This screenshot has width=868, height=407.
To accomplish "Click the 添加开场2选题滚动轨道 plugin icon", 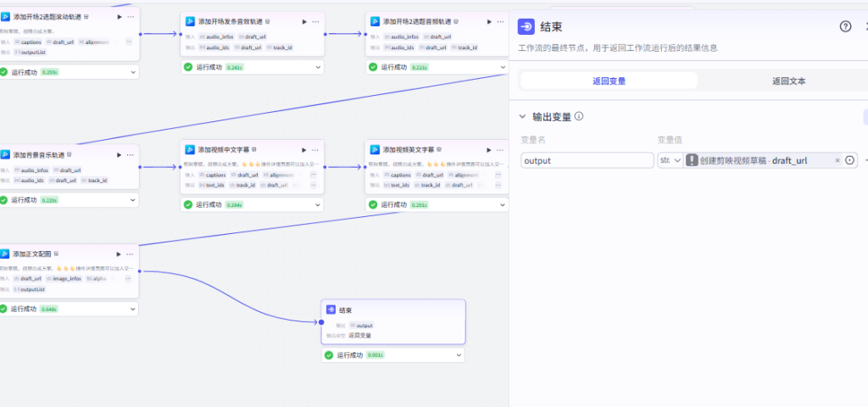I will pos(5,17).
